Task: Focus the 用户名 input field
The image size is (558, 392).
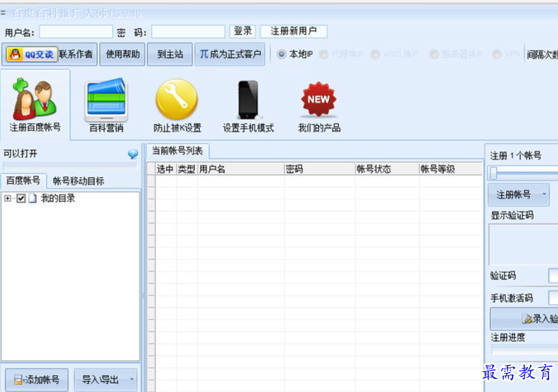Action: click(76, 32)
